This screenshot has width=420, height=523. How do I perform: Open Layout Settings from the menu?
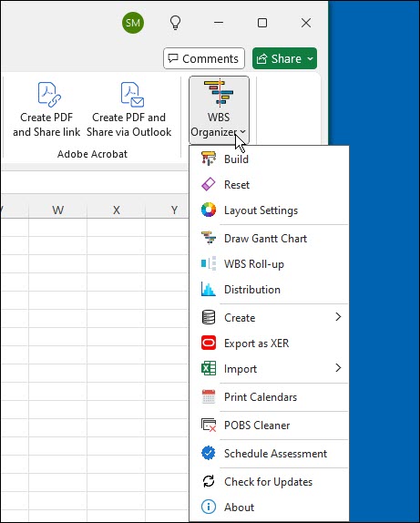pos(269,210)
